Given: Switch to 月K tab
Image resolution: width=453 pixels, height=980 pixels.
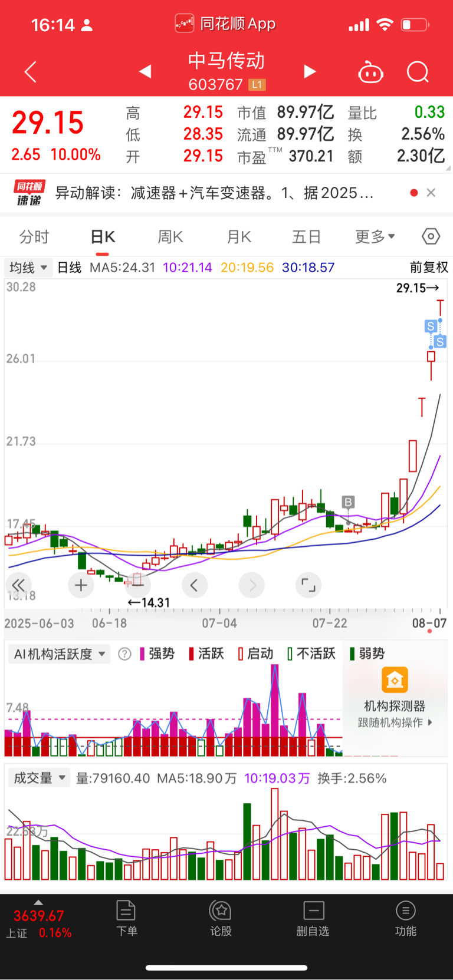Looking at the screenshot, I should click(x=239, y=237).
